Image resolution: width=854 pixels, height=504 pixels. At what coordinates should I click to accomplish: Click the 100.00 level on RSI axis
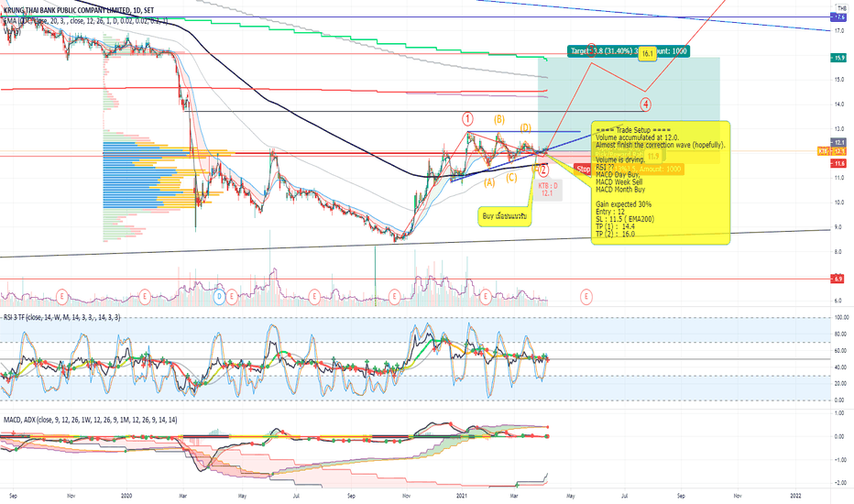click(841, 317)
